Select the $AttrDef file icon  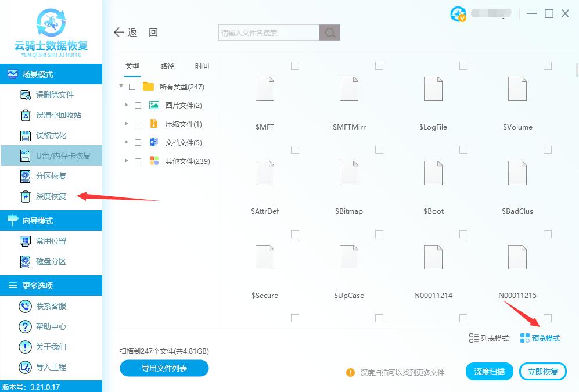tap(265, 173)
